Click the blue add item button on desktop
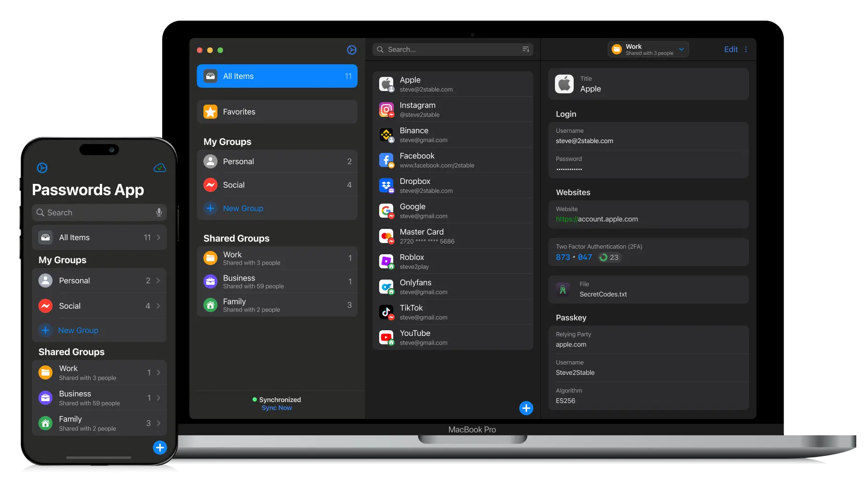The height and width of the screenshot is (486, 868). click(x=526, y=408)
